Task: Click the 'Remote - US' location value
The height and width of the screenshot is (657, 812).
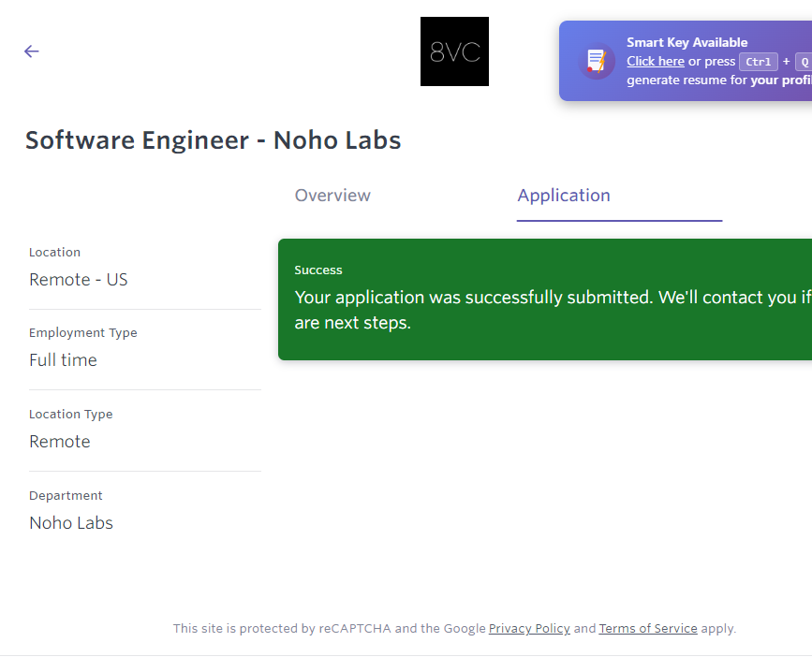Action: tap(79, 280)
